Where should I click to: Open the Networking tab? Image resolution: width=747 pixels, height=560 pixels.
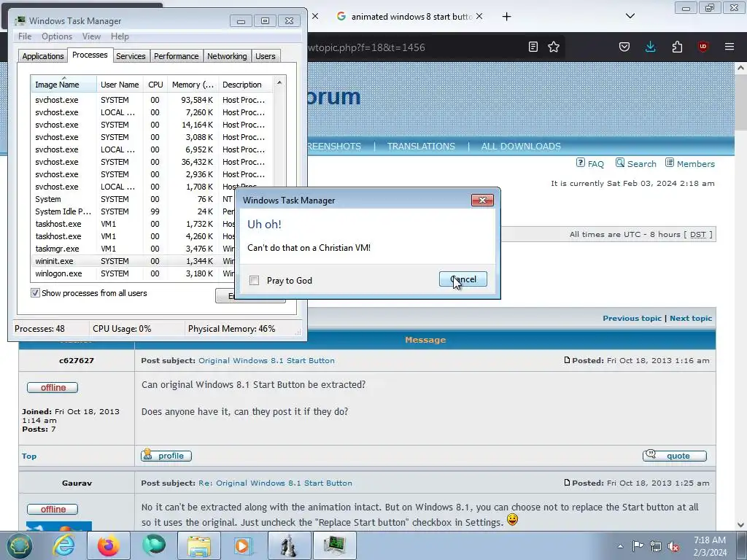pyautogui.click(x=227, y=56)
